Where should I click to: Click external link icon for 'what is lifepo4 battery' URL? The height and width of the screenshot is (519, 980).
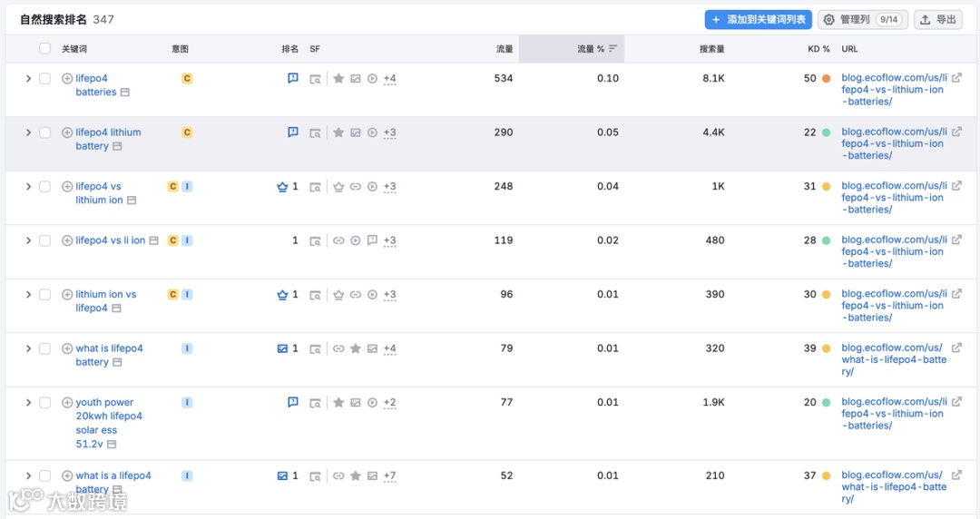(956, 348)
